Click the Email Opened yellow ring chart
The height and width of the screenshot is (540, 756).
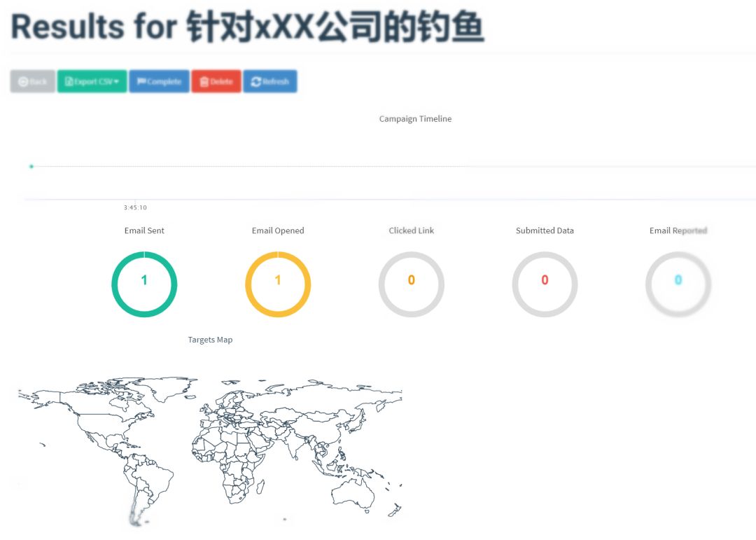(x=278, y=284)
